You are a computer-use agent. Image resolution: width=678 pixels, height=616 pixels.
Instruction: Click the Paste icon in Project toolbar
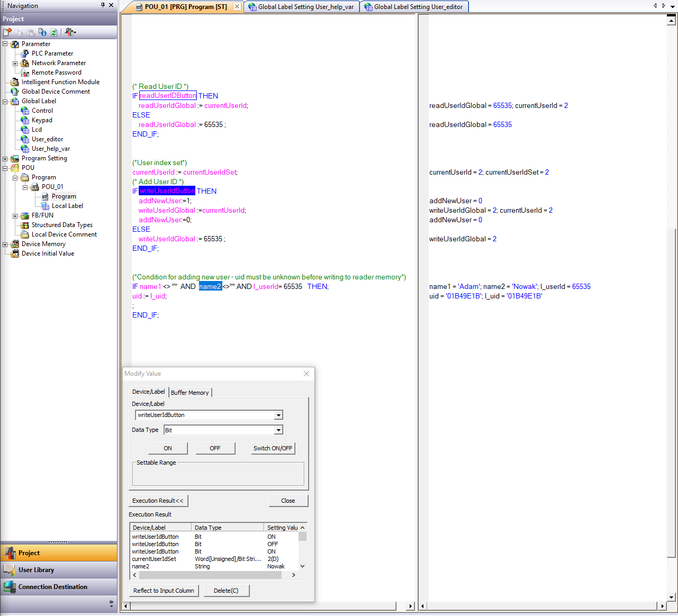(x=31, y=32)
